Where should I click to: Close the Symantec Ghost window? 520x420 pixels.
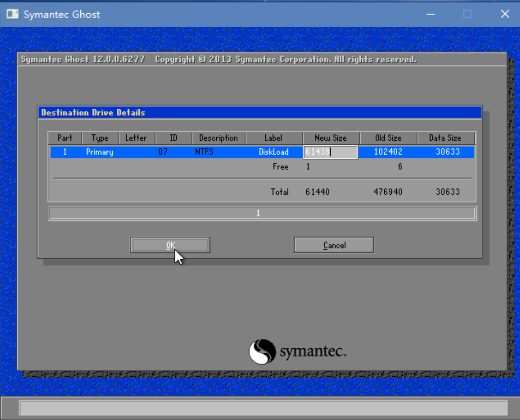(x=505, y=14)
